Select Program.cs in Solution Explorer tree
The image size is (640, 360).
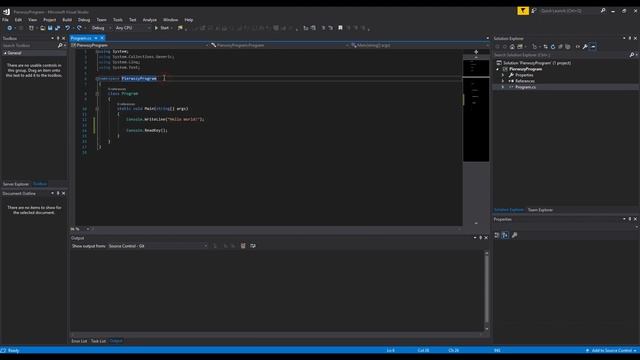[x=525, y=87]
